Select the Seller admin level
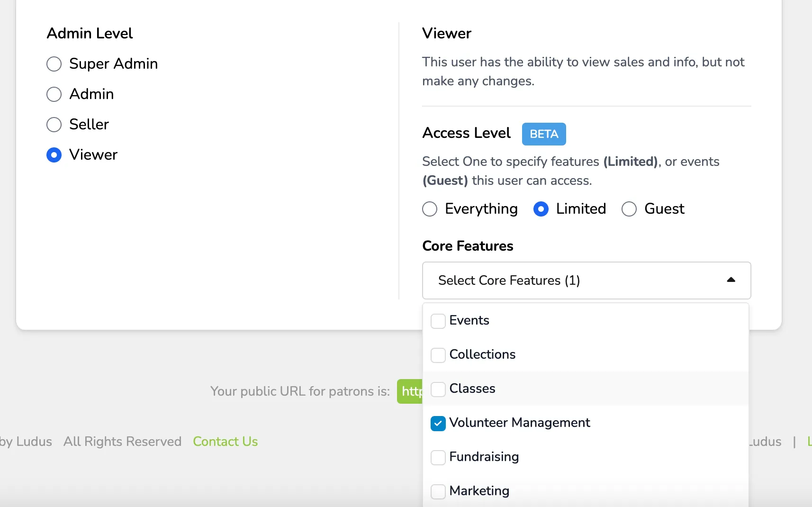This screenshot has height=507, width=812. (x=54, y=125)
